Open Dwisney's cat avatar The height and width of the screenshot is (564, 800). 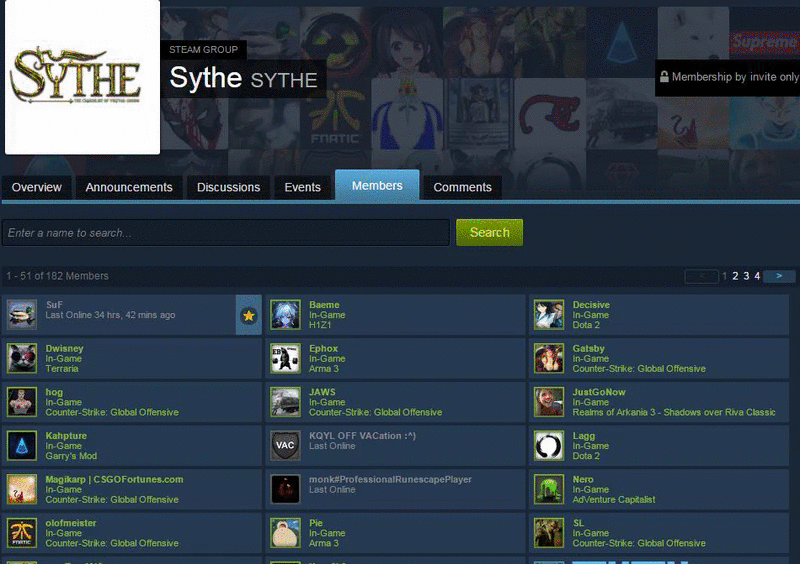pyautogui.click(x=21, y=358)
